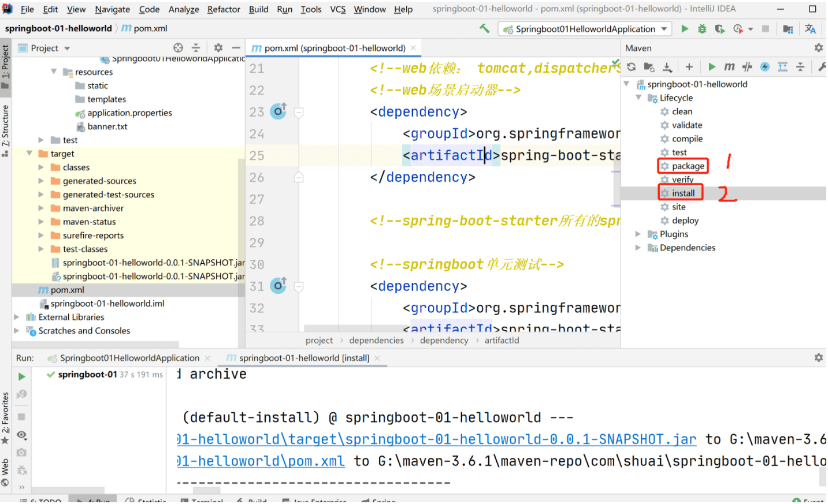828x504 pixels.
Task: Click the Stop icon in main toolbar
Action: click(x=766, y=29)
